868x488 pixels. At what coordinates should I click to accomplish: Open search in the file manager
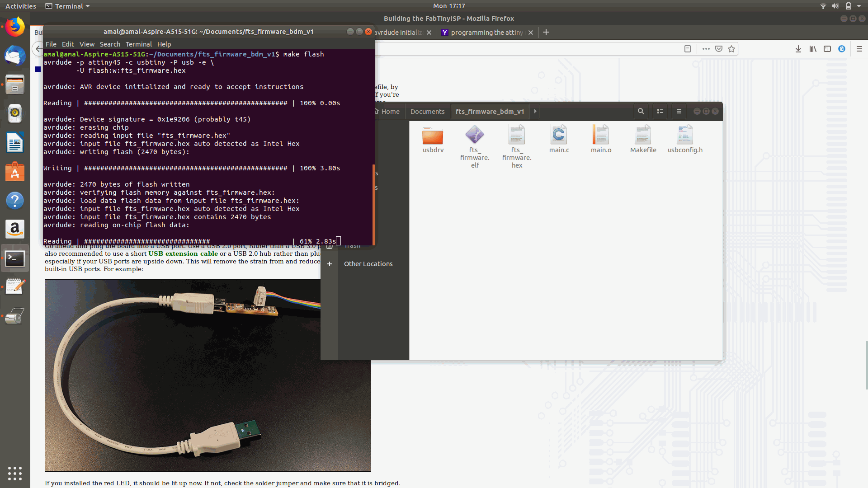641,111
